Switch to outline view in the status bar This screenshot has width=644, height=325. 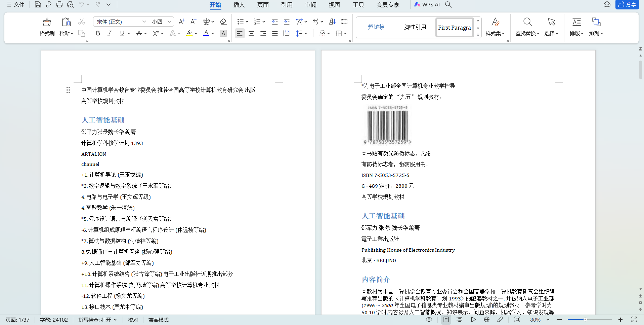pos(460,320)
